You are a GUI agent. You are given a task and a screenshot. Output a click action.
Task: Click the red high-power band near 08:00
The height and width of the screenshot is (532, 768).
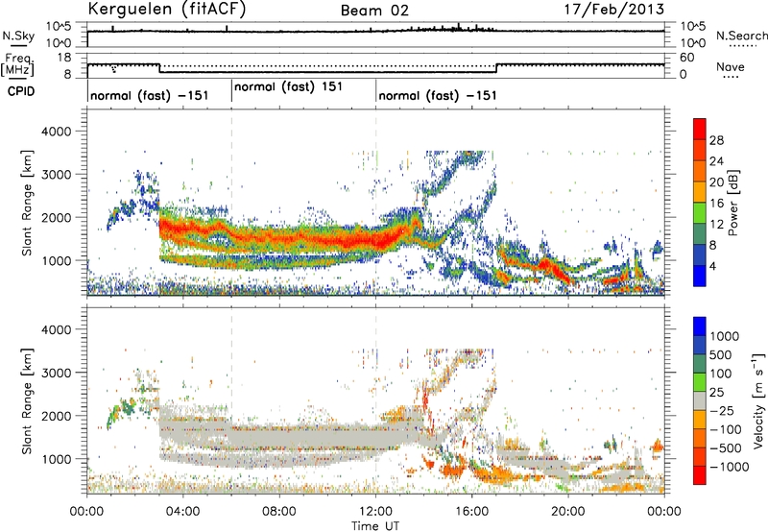279,239
